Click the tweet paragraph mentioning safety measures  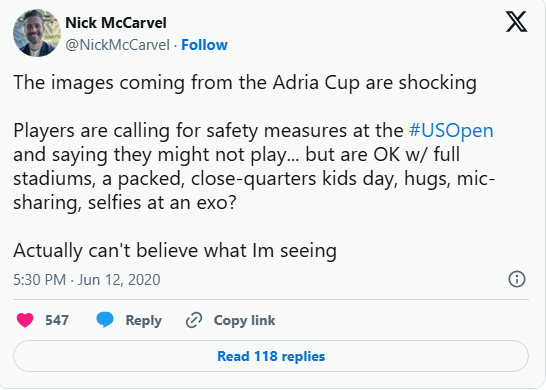pos(254,166)
